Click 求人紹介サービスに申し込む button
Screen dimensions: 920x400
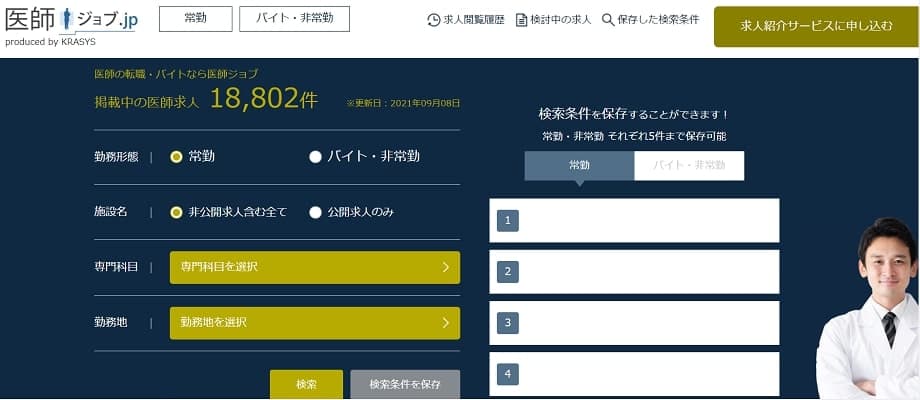pyautogui.click(x=816, y=26)
